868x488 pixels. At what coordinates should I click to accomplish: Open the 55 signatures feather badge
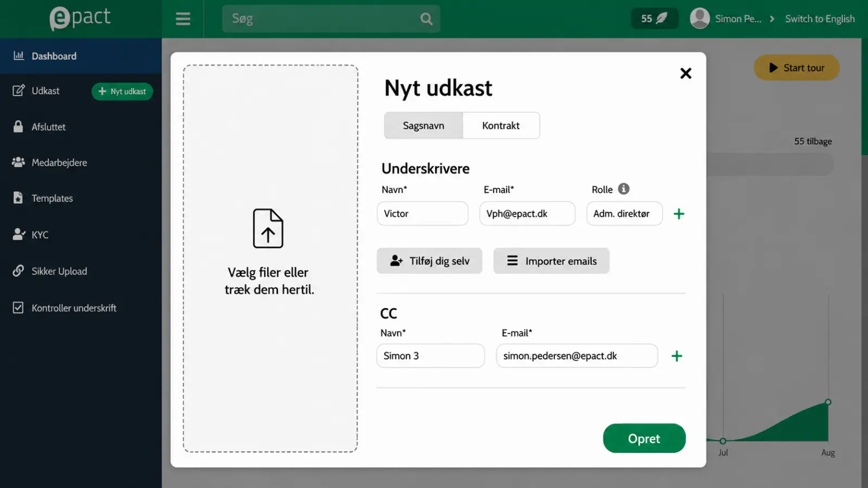pyautogui.click(x=654, y=18)
